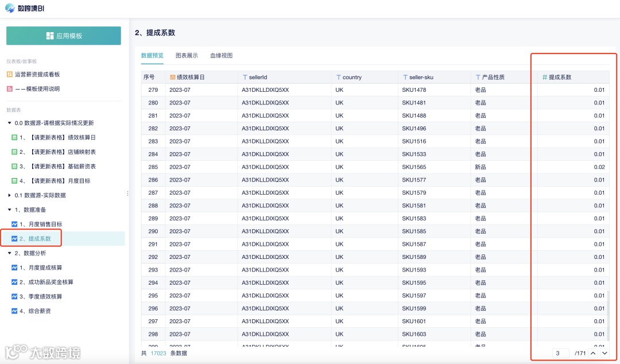
Task: Click blue chart icon beside sidebar 提成系数
Action: pyautogui.click(x=14, y=239)
